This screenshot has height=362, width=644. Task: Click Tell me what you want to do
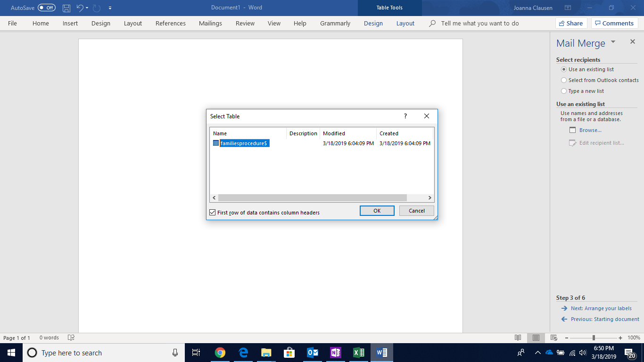[x=480, y=23]
